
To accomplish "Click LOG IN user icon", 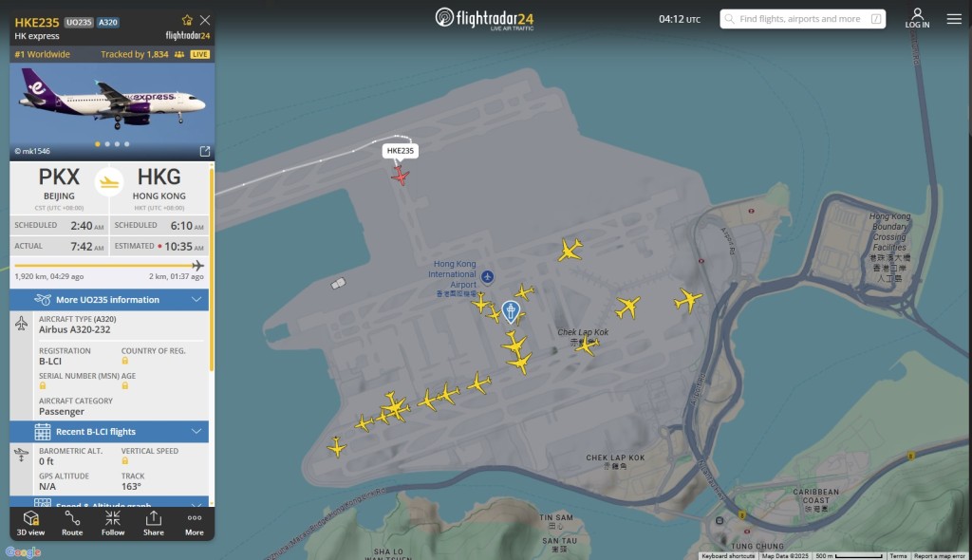I will [917, 18].
